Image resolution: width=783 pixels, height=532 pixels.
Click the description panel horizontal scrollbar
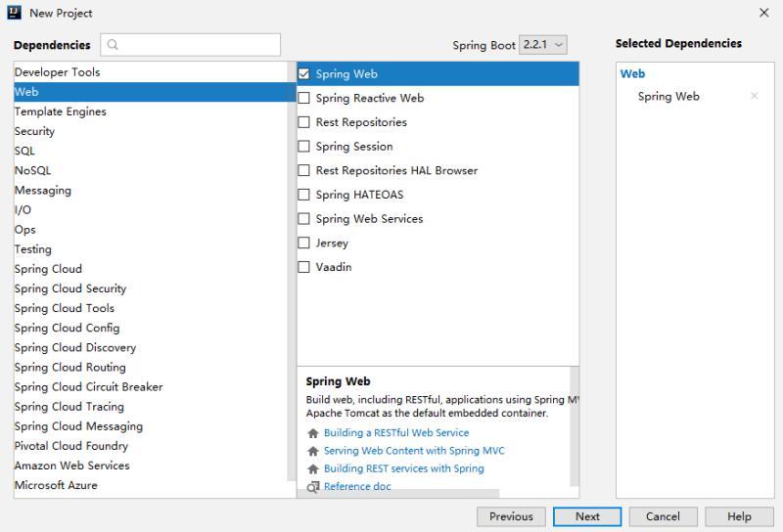[x=398, y=493]
